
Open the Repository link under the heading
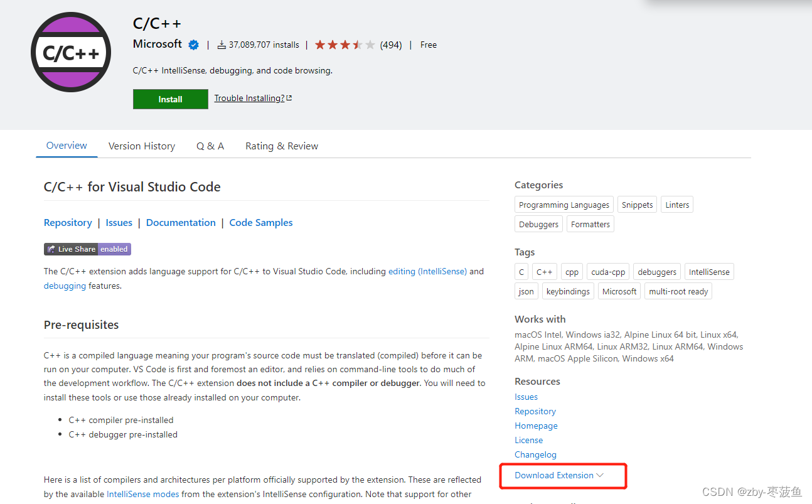(68, 223)
